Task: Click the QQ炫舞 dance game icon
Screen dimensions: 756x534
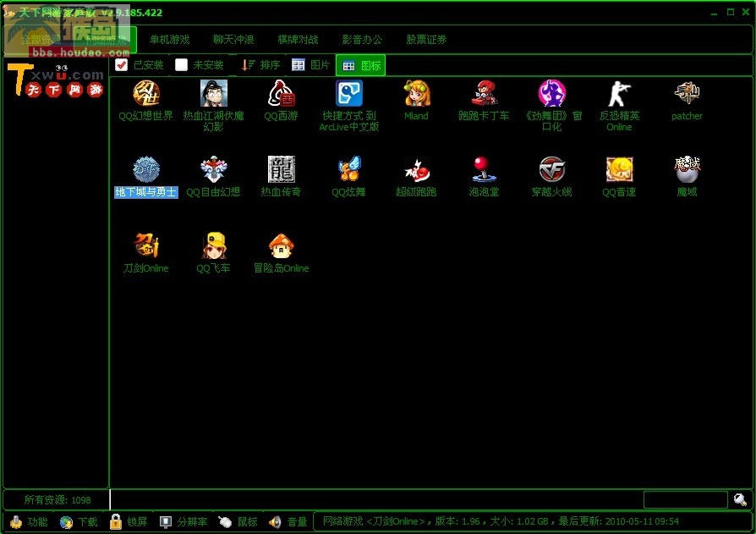Action: [349, 170]
